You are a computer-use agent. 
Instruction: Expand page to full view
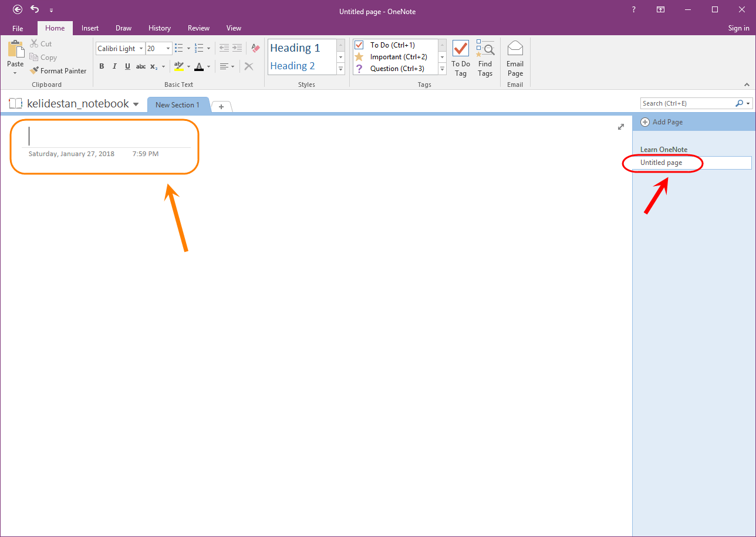pyautogui.click(x=621, y=127)
